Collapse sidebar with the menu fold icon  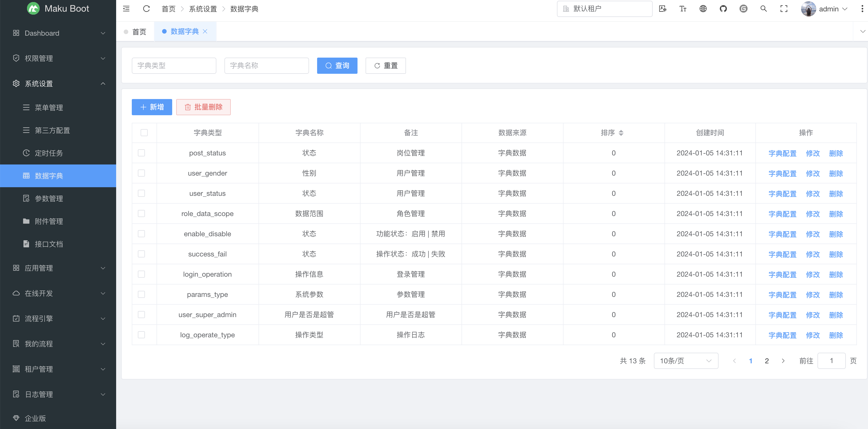pos(126,9)
